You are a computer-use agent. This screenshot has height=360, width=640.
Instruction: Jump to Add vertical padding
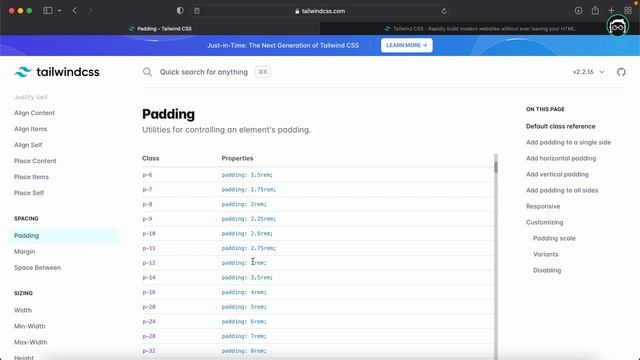pos(557,174)
